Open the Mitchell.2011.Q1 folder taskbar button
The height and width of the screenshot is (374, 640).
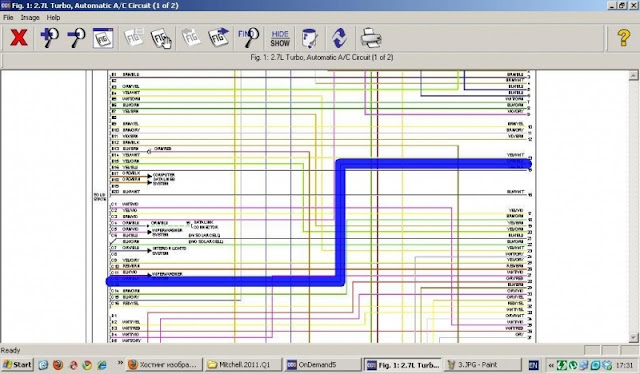coord(243,365)
